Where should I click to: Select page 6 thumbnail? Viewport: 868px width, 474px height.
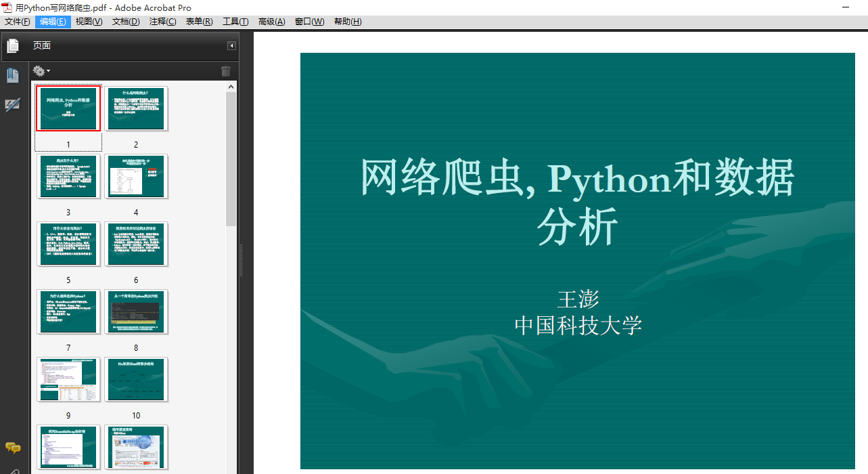[x=136, y=244]
